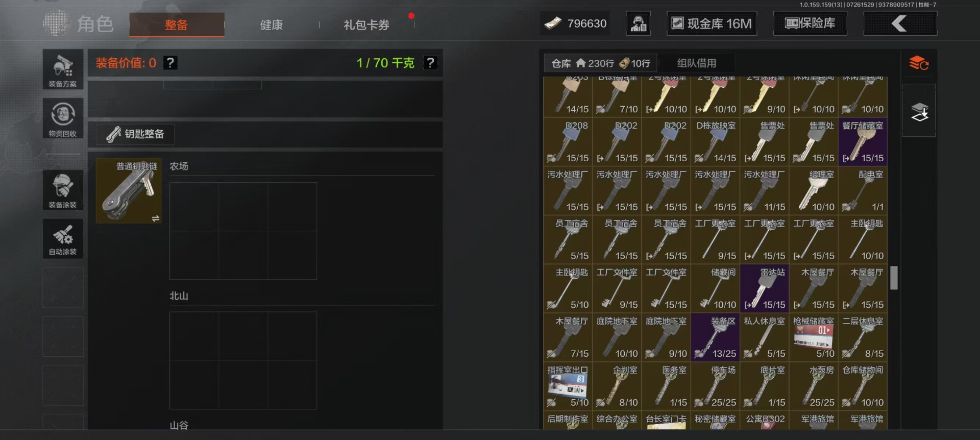Select the 雷达站 key in the warehouse
Screen dimensions: 980x440
(765, 288)
